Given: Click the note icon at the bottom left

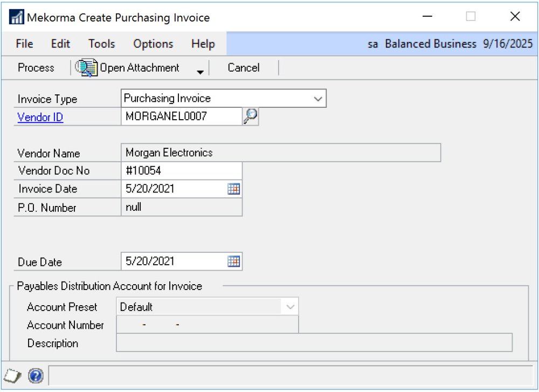Looking at the screenshot, I should click(11, 376).
